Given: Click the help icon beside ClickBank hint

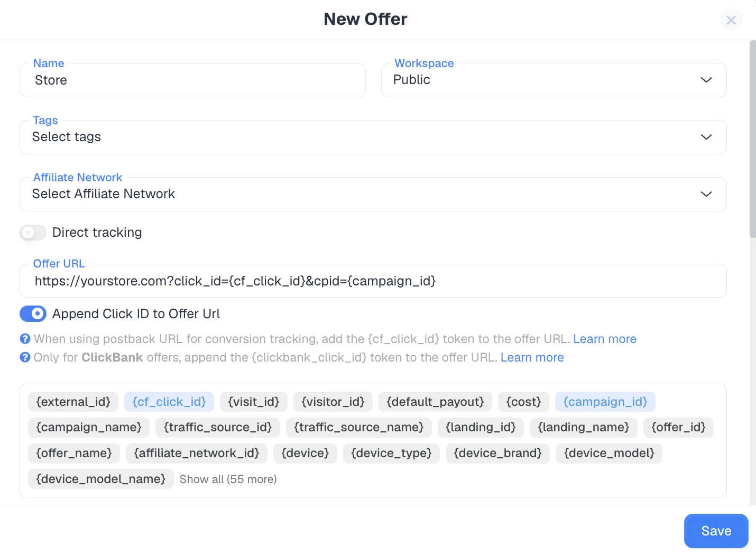Looking at the screenshot, I should [x=25, y=357].
